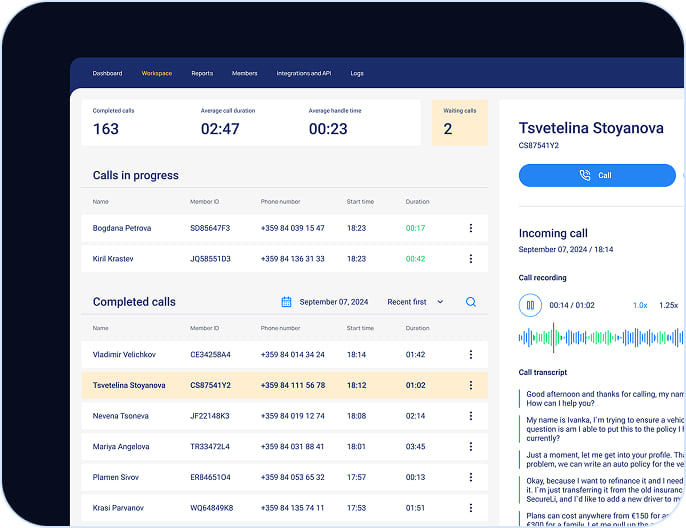Click the Tsvetelina Stoyanova panel heading
Image resolution: width=686 pixels, height=528 pixels.
pyautogui.click(x=591, y=128)
